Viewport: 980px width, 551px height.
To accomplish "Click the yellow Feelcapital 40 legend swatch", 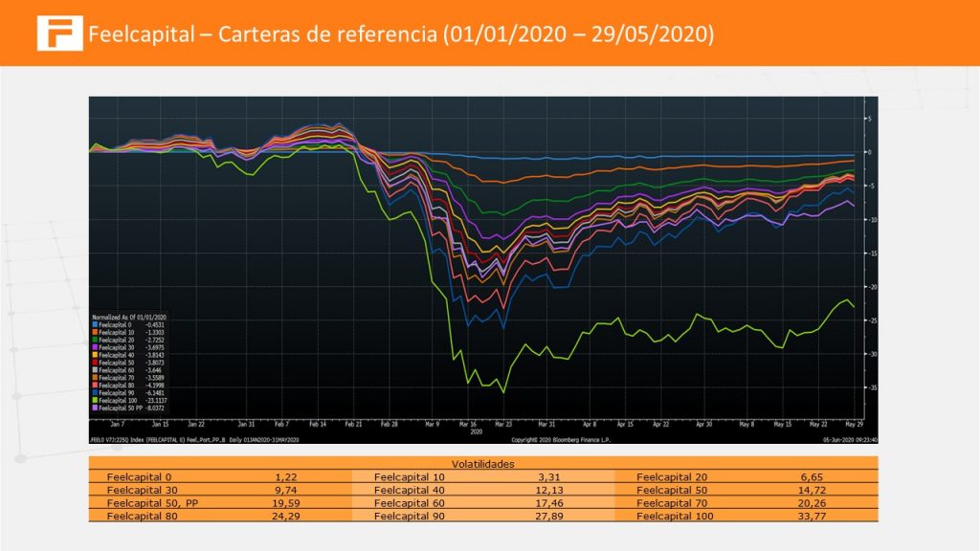I will [95, 355].
